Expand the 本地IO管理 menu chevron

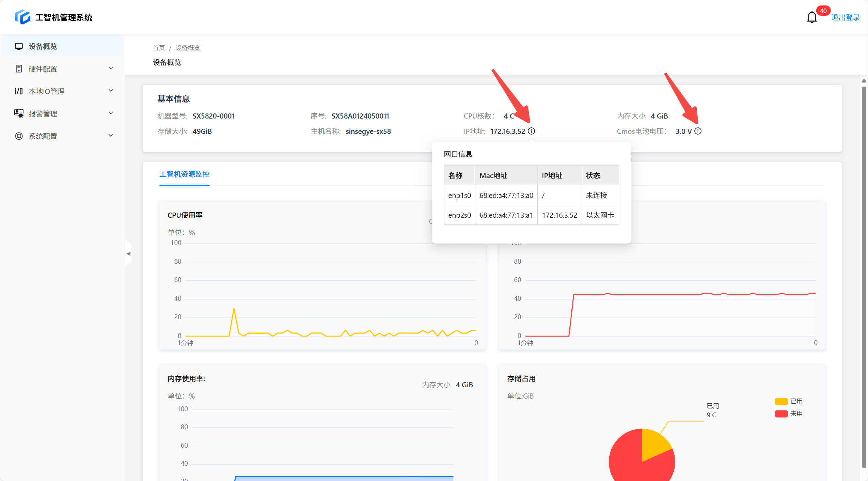tap(111, 91)
